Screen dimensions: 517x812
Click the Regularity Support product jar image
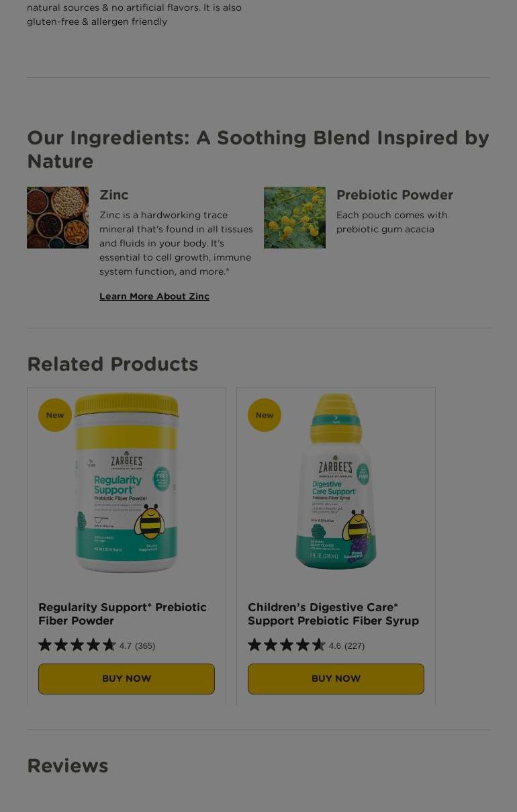(126, 482)
